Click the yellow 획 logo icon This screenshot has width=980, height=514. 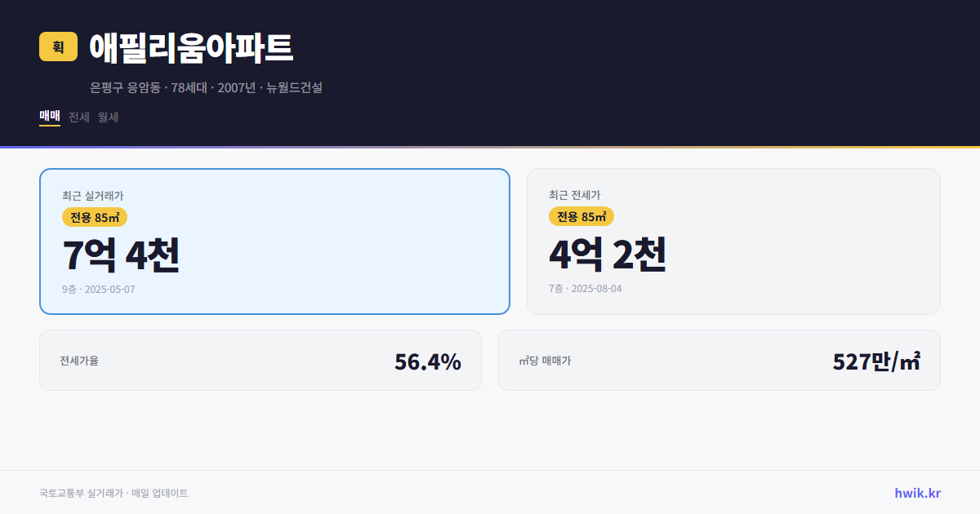(x=58, y=47)
